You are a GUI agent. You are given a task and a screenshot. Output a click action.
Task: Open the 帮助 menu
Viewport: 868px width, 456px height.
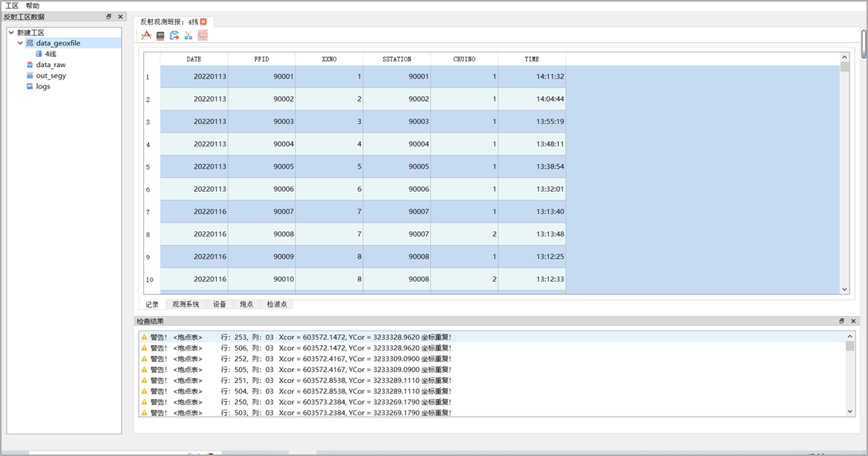[32, 5]
